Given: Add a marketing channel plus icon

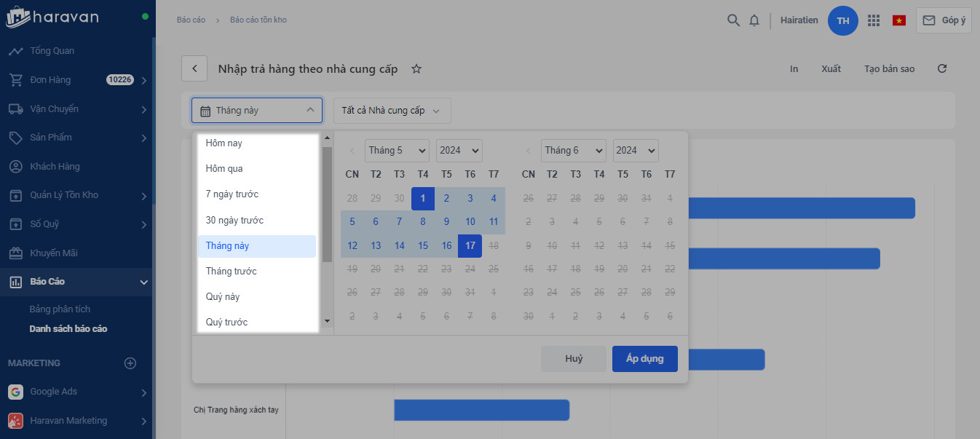Looking at the screenshot, I should [130, 363].
